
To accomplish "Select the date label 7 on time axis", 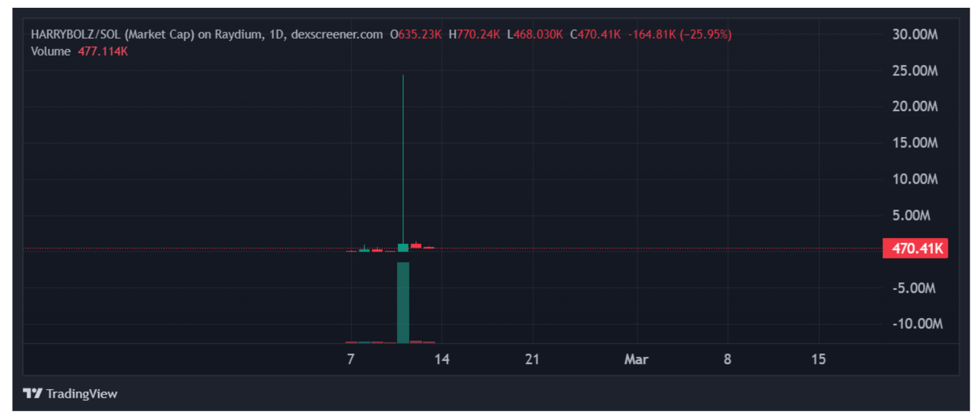I will point(350,359).
